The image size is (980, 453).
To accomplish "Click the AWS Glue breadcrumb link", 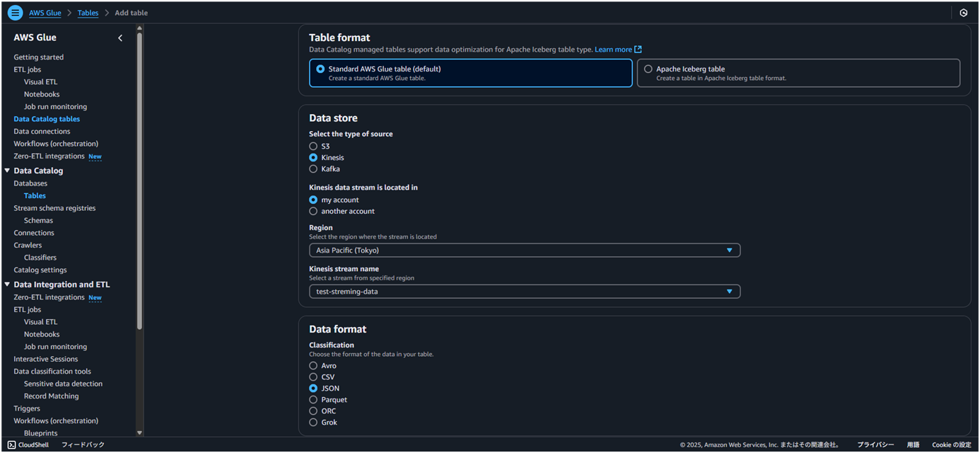I will click(x=45, y=13).
